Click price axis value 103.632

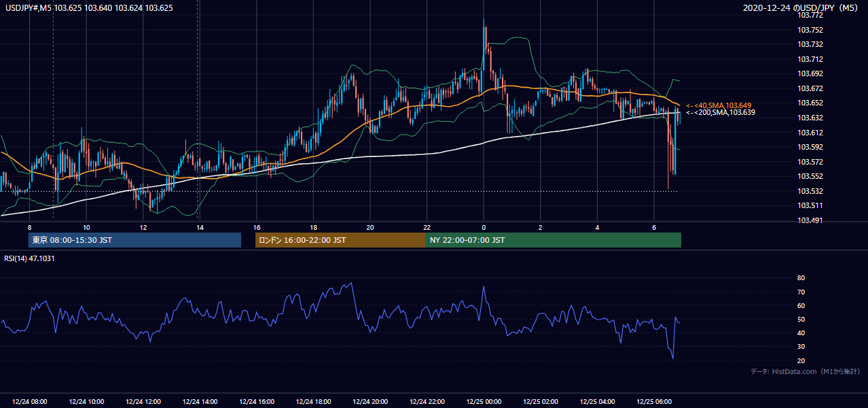tap(810, 118)
